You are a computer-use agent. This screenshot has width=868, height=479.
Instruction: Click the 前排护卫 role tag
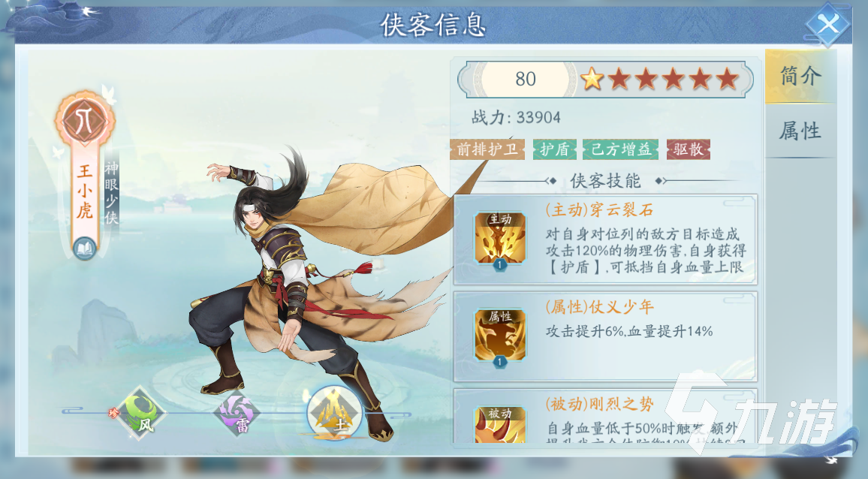pyautogui.click(x=487, y=149)
